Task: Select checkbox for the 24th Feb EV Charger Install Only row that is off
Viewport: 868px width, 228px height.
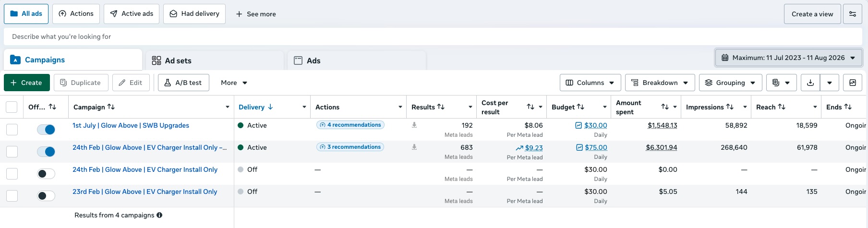Action: coord(12,174)
